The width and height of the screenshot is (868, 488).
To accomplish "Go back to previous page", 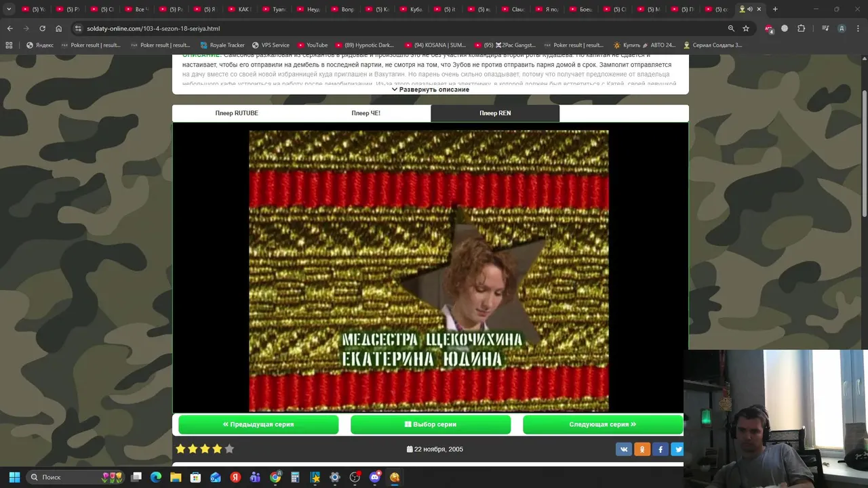I will 9,28.
